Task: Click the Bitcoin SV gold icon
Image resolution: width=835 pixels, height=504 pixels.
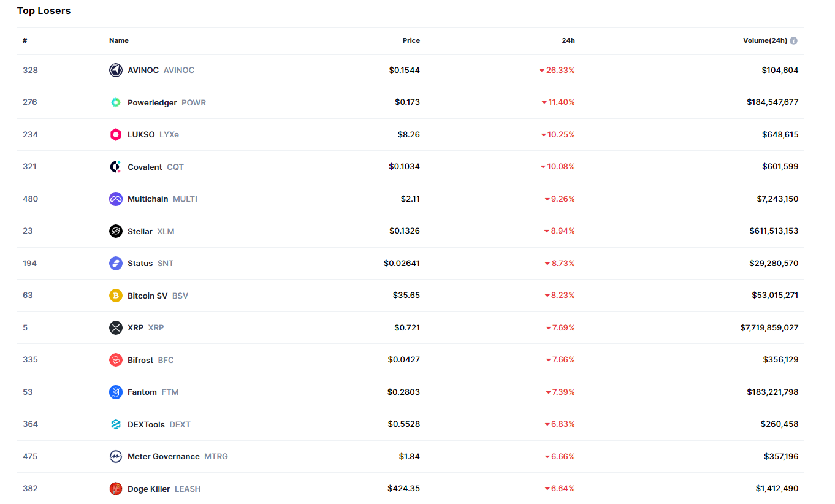Action: pyautogui.click(x=116, y=296)
